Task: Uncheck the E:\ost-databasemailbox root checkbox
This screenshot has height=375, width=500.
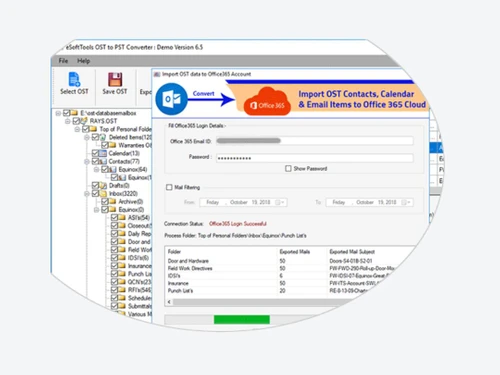Action: (x=67, y=113)
